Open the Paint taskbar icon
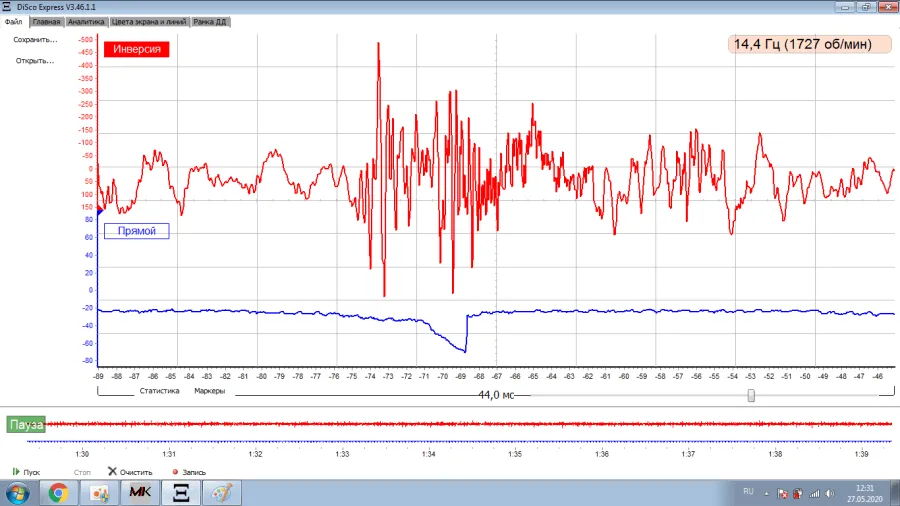 (222, 493)
